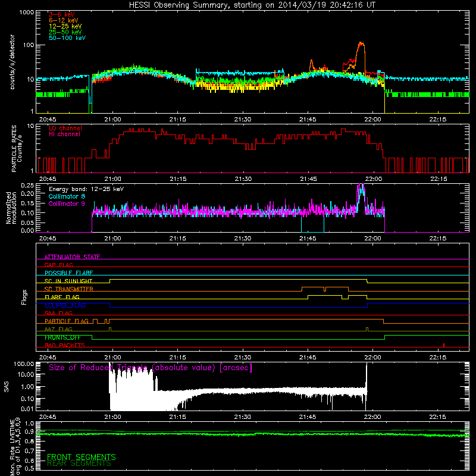Image resolution: width=476 pixels, height=476 pixels.
Task: Select the POSSIBLE FLARE flag label
Action: click(x=68, y=273)
